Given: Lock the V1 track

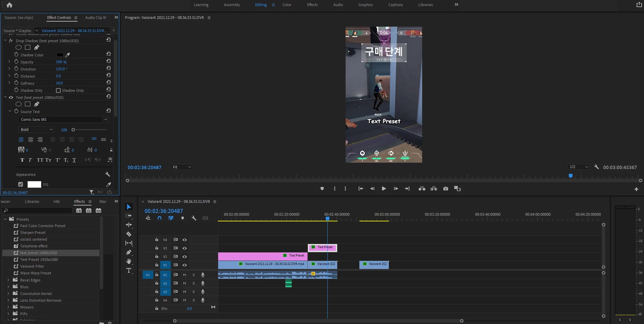Looking at the screenshot, I should point(157,265).
